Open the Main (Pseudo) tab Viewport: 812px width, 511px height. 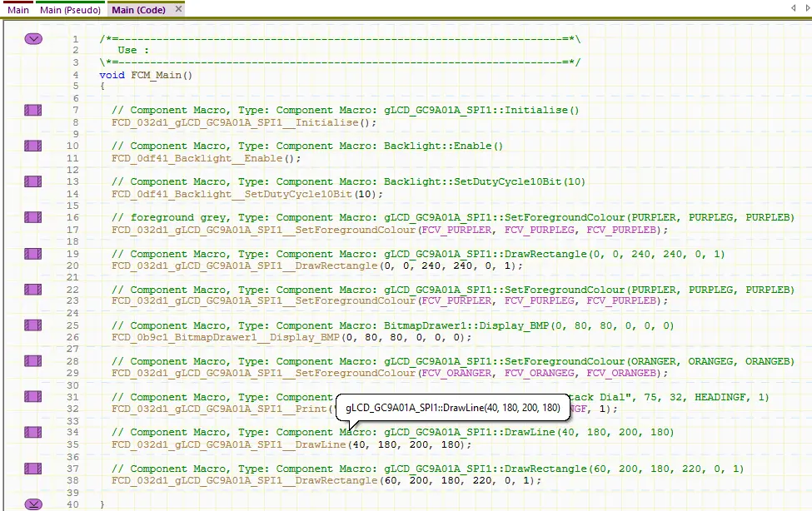[x=71, y=10]
